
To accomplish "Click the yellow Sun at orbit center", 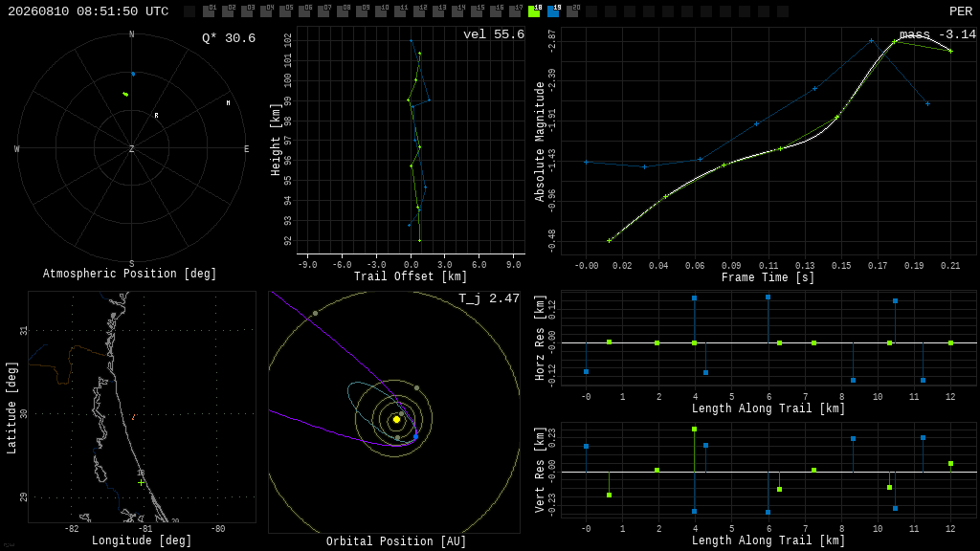I will click(396, 420).
